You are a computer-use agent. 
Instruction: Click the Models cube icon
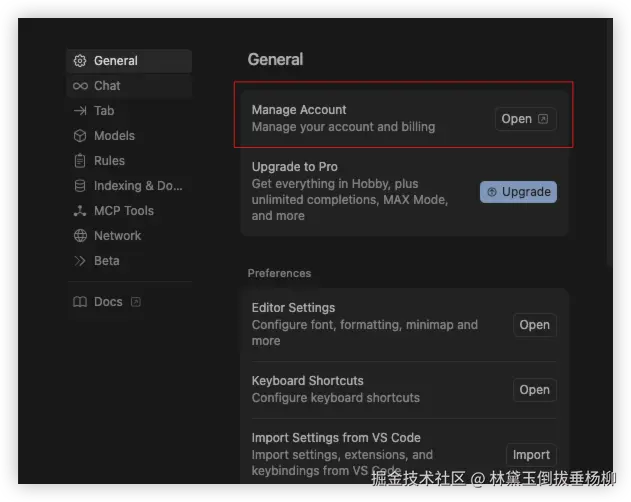coord(80,136)
